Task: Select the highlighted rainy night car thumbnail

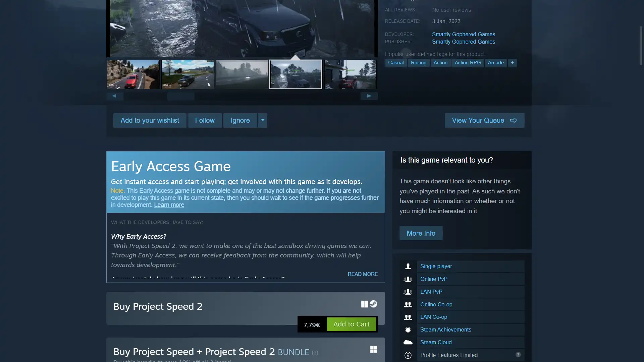Action: pos(295,74)
